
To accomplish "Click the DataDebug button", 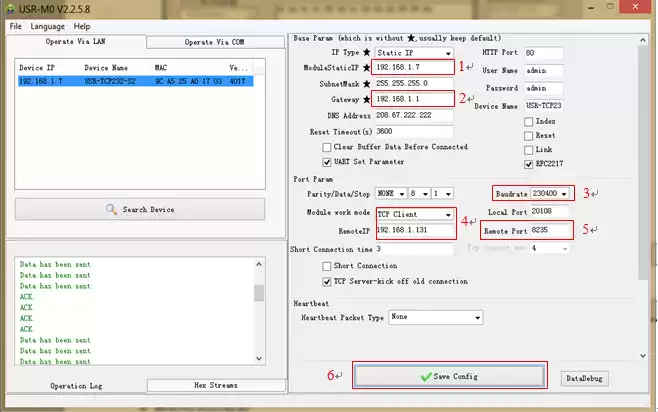I will tap(585, 378).
